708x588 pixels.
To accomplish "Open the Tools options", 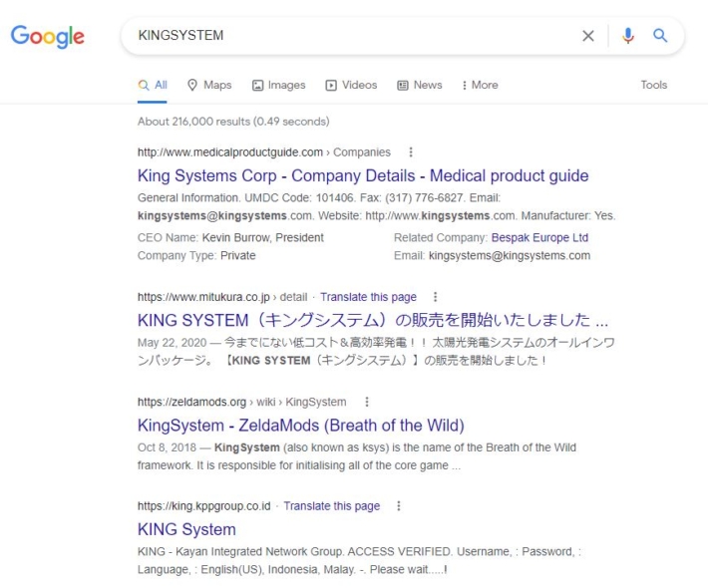I will click(654, 85).
